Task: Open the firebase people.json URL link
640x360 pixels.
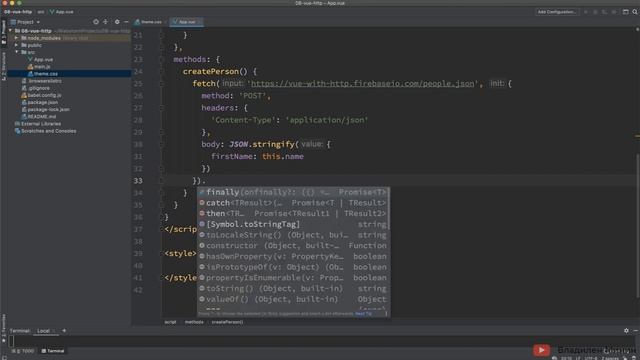Action: coord(362,84)
